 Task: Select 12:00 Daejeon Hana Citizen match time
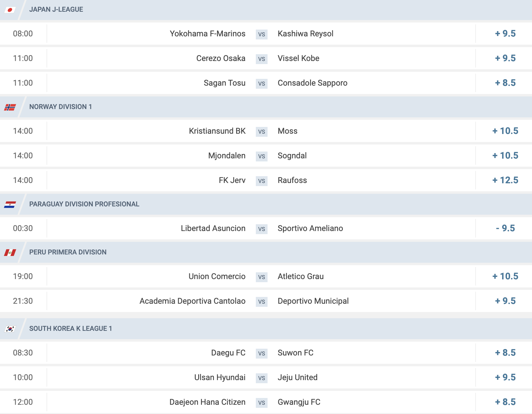tap(23, 402)
